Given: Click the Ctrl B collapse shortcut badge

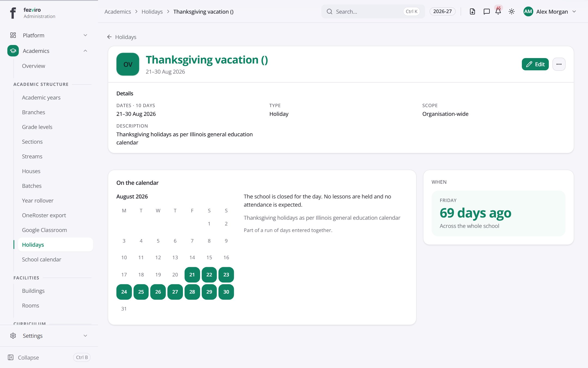Looking at the screenshot, I should [82, 357].
